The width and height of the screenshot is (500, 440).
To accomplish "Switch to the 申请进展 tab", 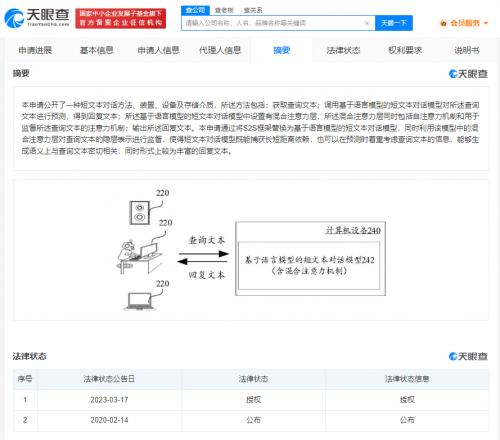I will [35, 50].
